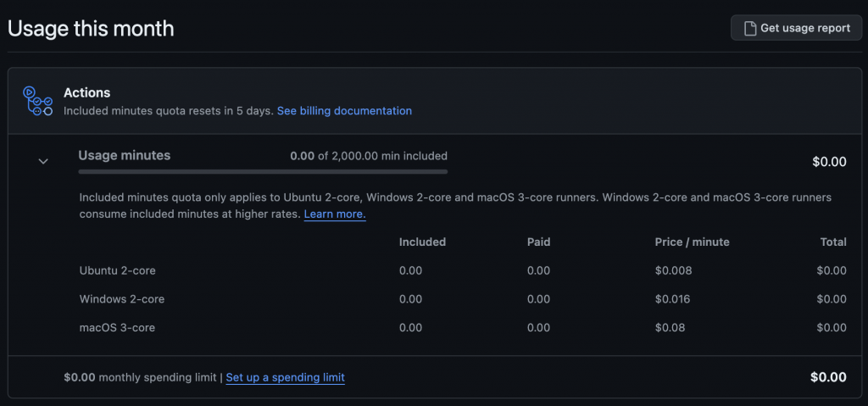Click the Paid column header
This screenshot has width=868, height=406.
click(538, 242)
